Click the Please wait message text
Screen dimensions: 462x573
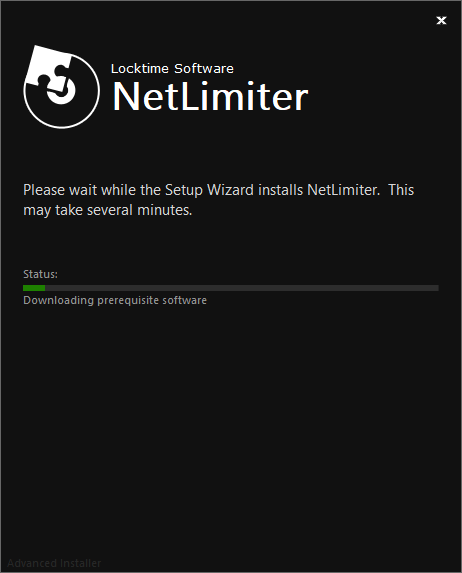point(218,200)
